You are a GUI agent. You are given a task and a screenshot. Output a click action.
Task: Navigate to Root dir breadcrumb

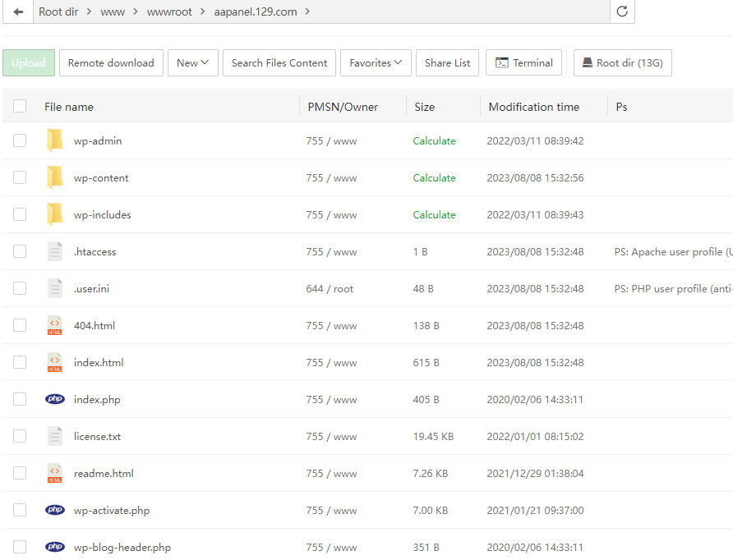coord(58,11)
